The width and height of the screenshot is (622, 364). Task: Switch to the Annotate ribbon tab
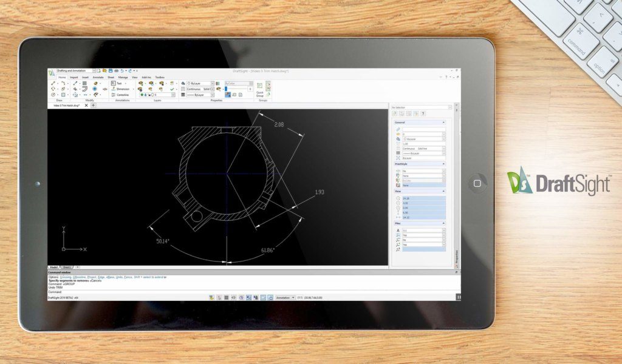click(98, 77)
